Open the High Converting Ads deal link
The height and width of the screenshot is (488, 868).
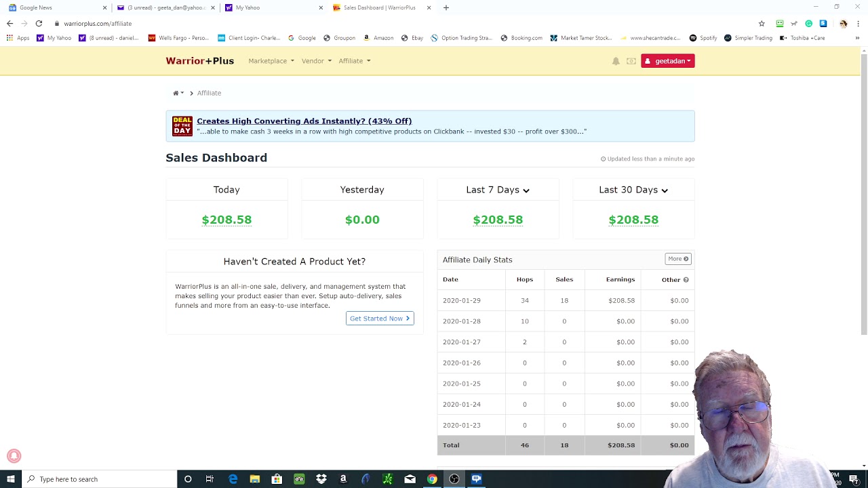point(304,121)
